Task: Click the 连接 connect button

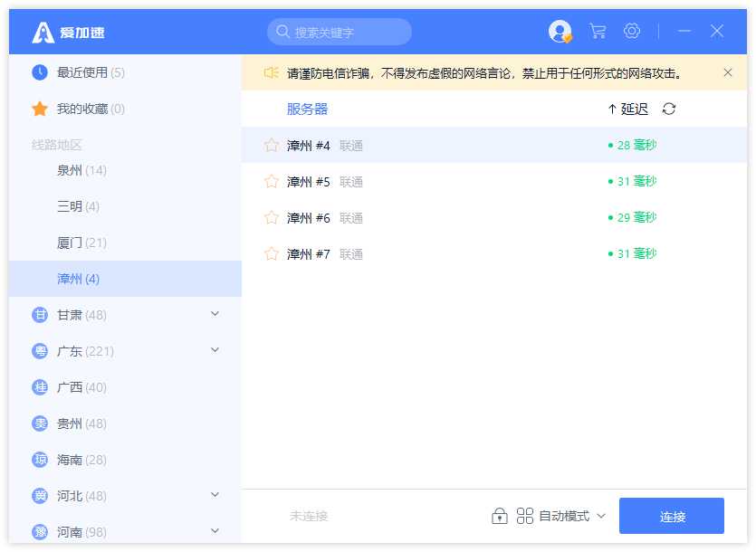Action: click(672, 516)
